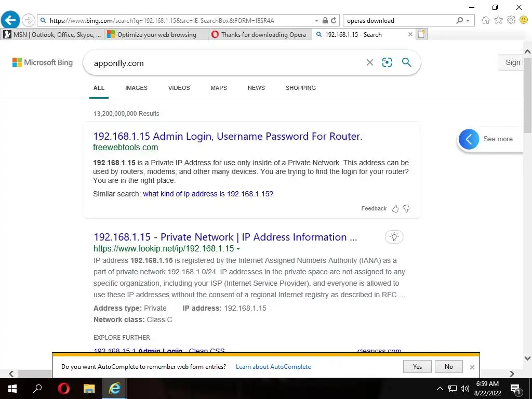Switch to the MSN Outlook tab
This screenshot has width=532, height=399.
click(x=52, y=34)
